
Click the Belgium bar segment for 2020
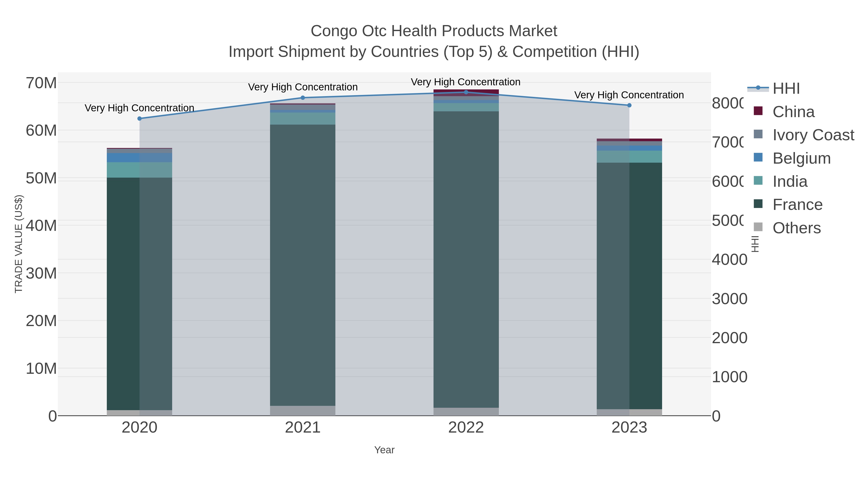click(140, 158)
